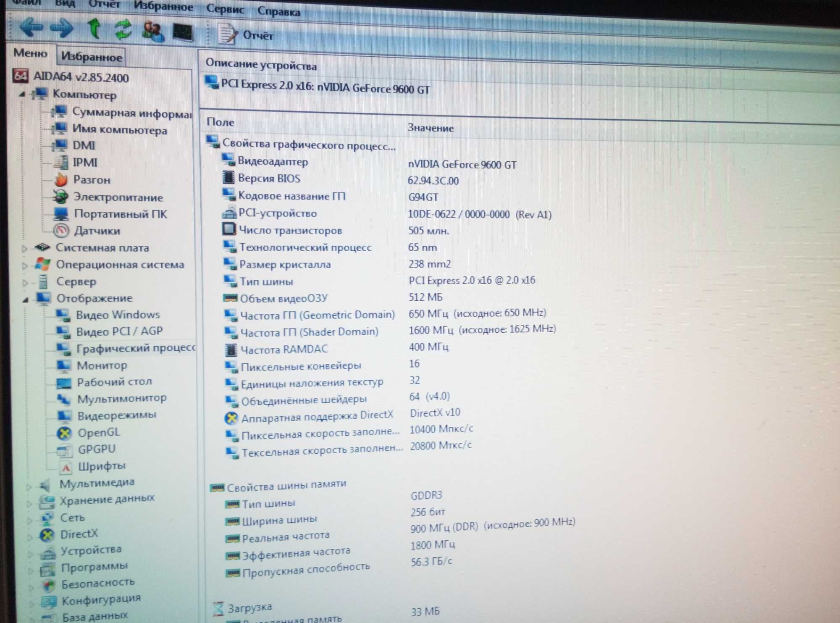Click Свойства шины памяти group header
This screenshot has width=840, height=623.
(287, 485)
